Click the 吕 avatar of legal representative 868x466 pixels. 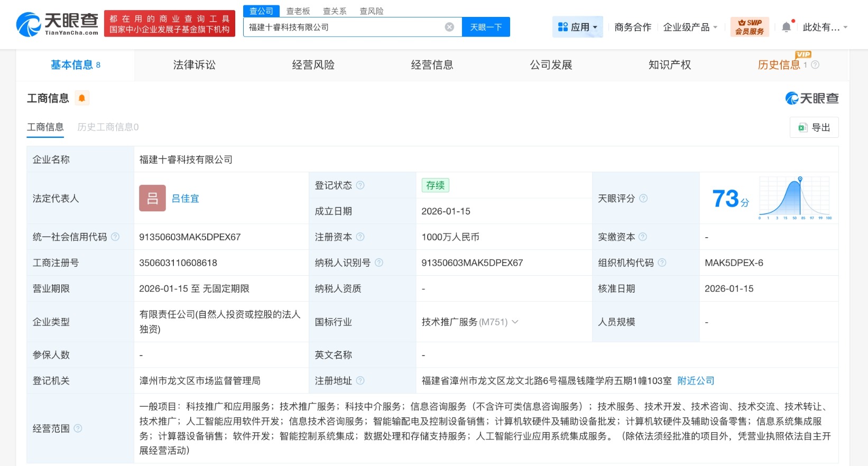152,198
